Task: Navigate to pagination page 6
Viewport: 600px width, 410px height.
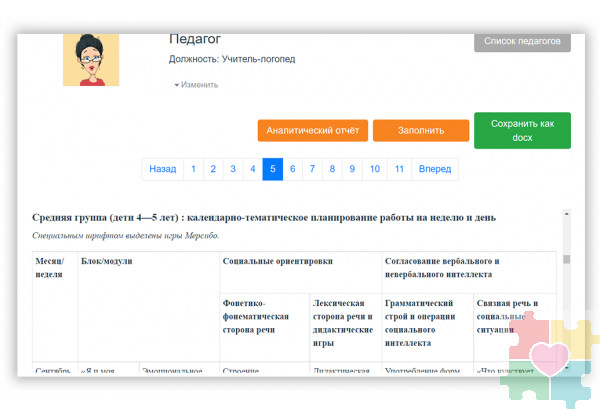Action: (x=292, y=169)
